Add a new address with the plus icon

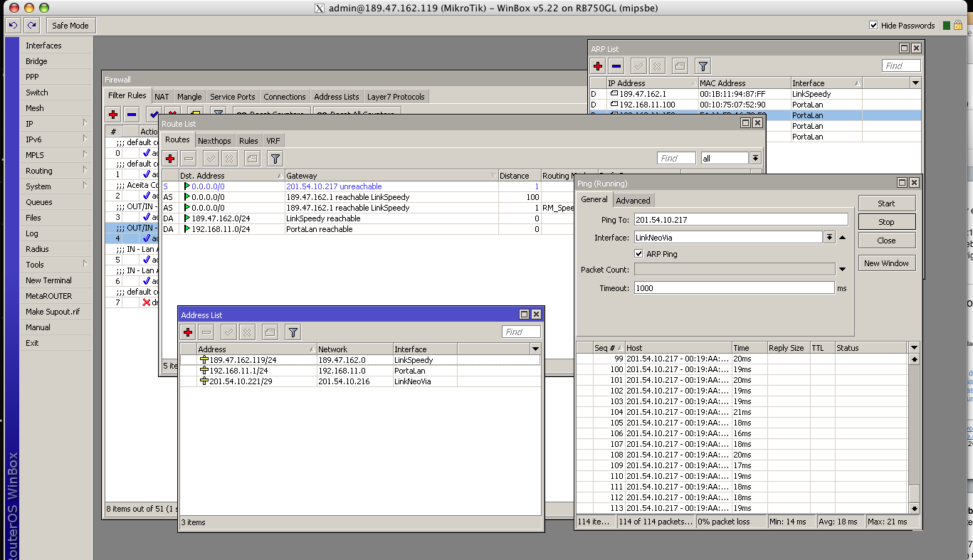(187, 332)
